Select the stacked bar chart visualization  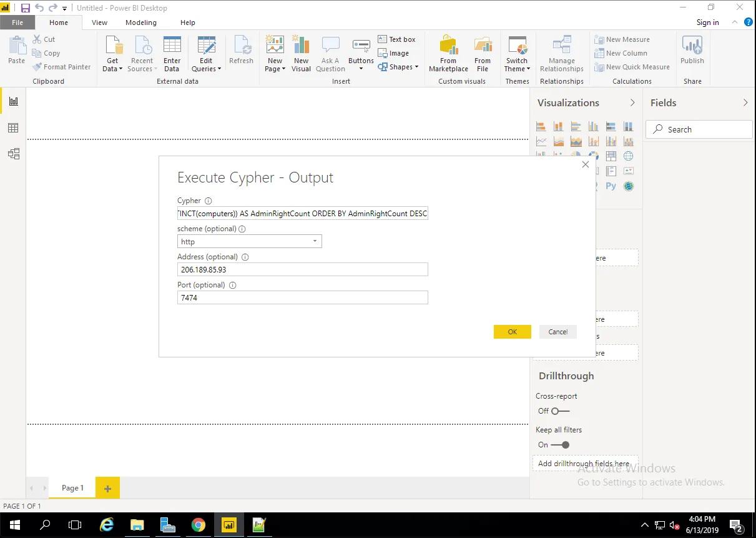tap(541, 126)
